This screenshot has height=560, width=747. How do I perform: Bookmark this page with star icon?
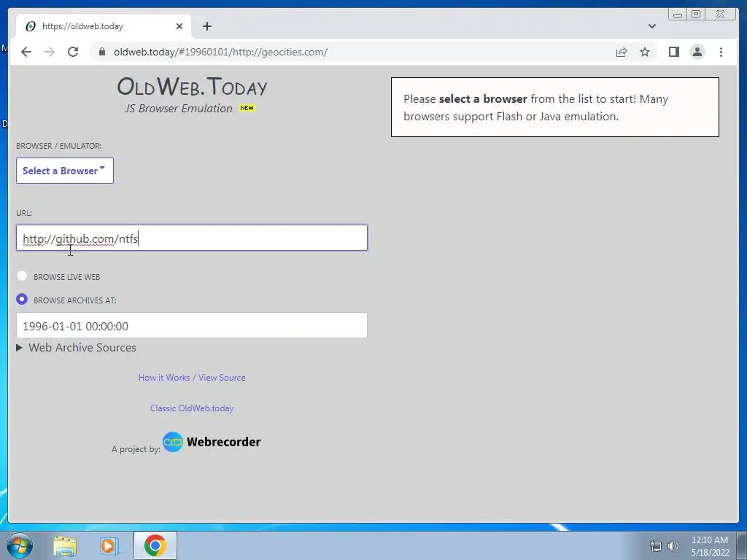click(x=645, y=52)
